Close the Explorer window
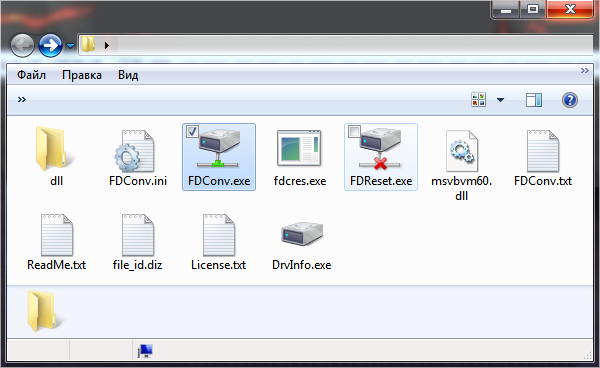The height and width of the screenshot is (368, 600). 570,10
